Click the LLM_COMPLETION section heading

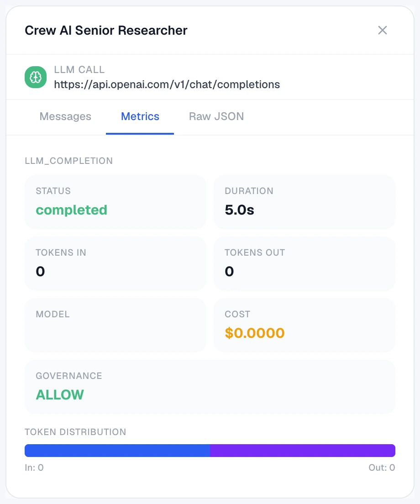[x=69, y=161]
